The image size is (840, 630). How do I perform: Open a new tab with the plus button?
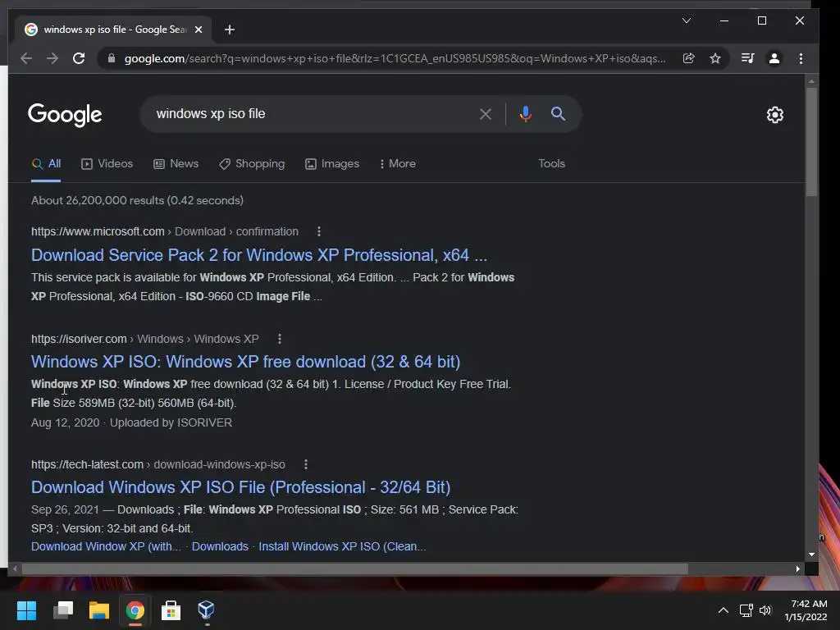(x=230, y=30)
